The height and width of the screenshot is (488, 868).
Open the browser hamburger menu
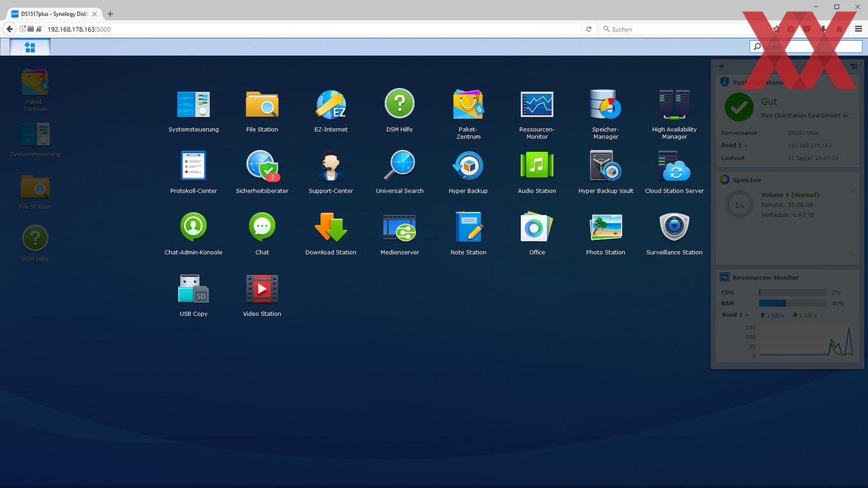tap(858, 29)
